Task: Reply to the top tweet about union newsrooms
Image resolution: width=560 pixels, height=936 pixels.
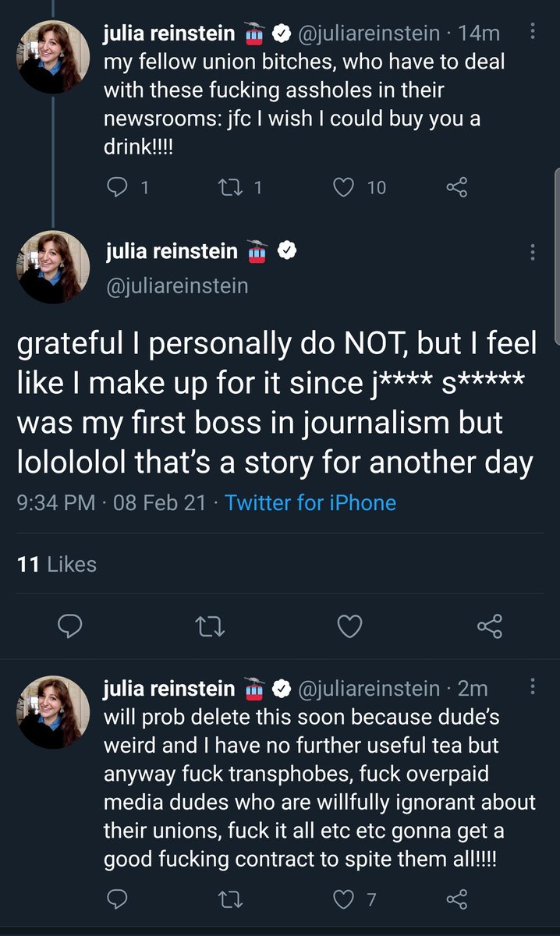Action: pyautogui.click(x=116, y=187)
